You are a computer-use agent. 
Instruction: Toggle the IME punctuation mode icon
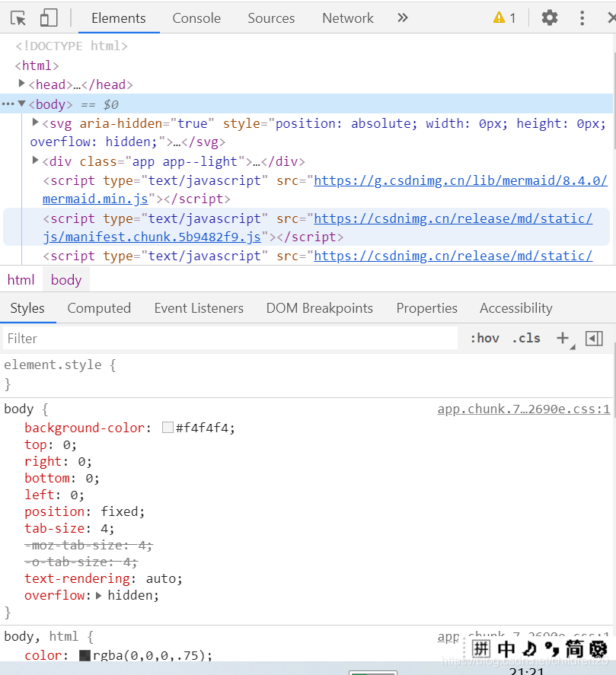click(551, 648)
